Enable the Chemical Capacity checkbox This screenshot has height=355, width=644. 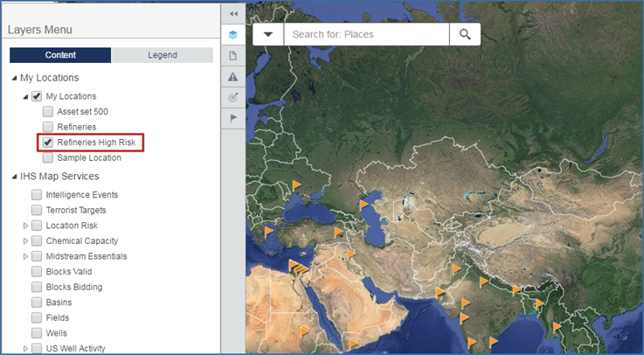pyautogui.click(x=37, y=240)
